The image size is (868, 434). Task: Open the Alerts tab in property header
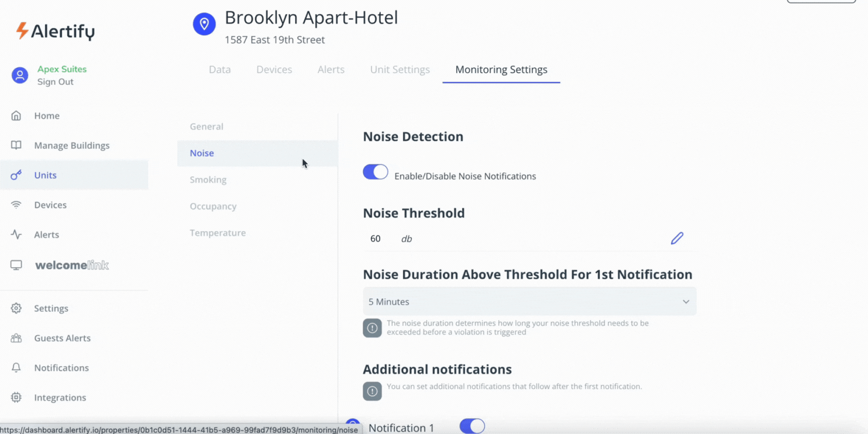point(331,70)
